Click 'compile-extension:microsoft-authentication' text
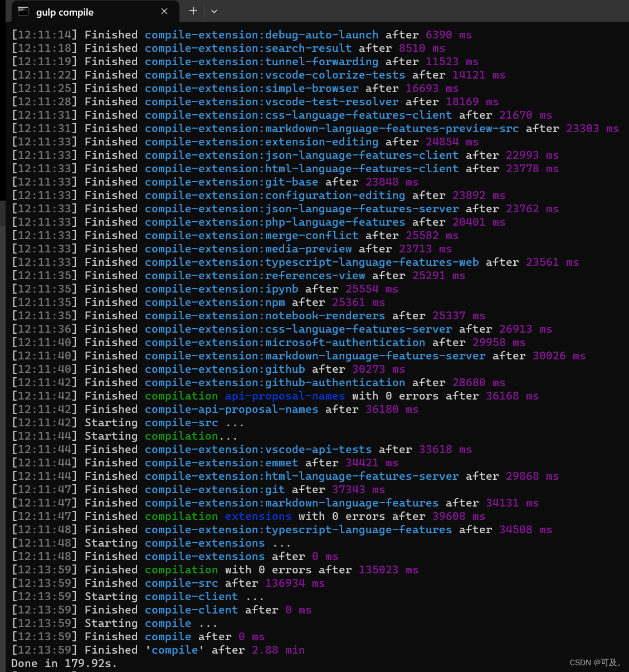The height and width of the screenshot is (672, 629). click(285, 343)
